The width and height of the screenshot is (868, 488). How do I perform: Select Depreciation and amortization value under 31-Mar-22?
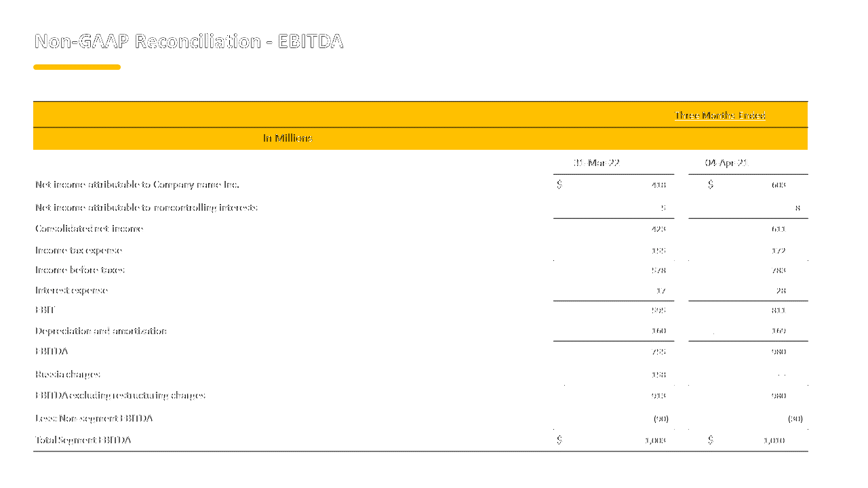pos(658,331)
